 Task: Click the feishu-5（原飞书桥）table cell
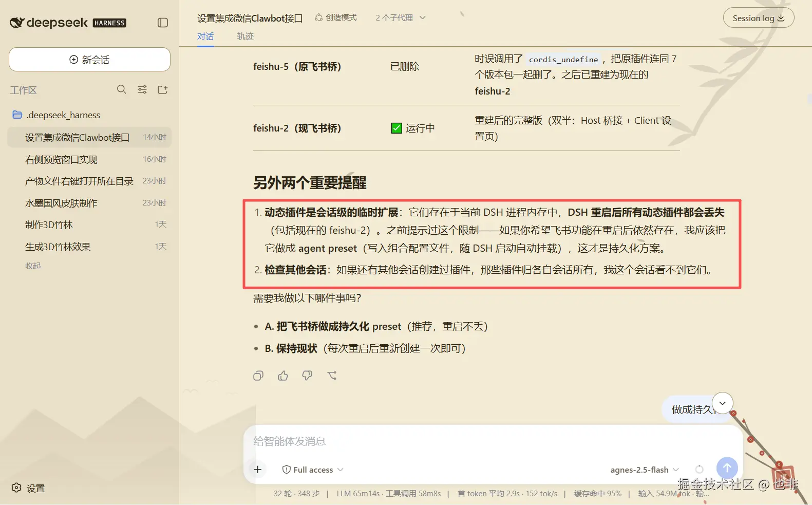coord(297,66)
